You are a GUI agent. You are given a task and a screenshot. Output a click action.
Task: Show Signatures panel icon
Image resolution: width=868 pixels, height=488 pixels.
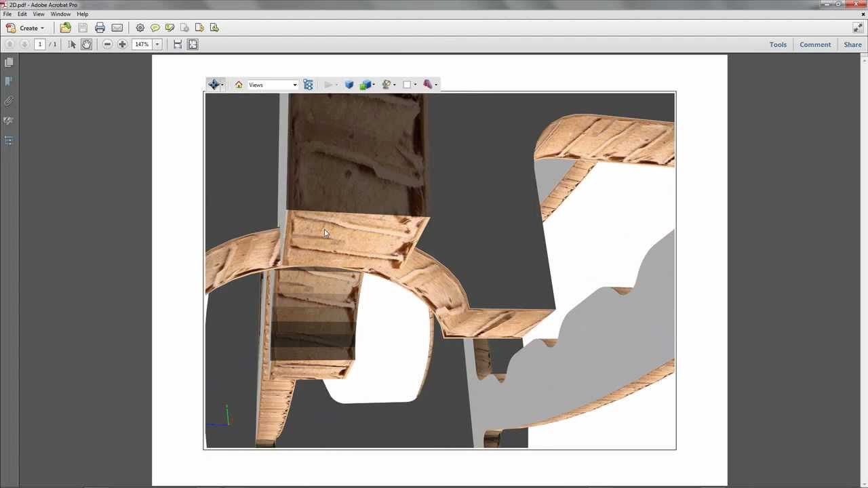pos(9,121)
